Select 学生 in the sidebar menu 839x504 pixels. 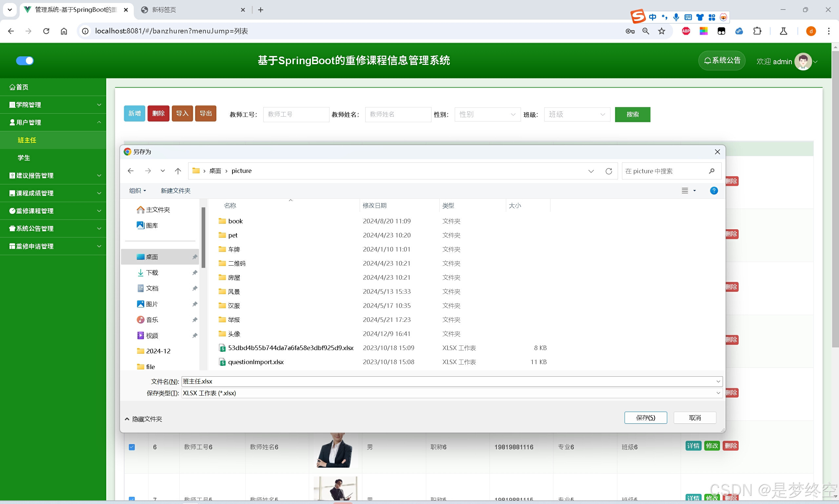coord(24,158)
